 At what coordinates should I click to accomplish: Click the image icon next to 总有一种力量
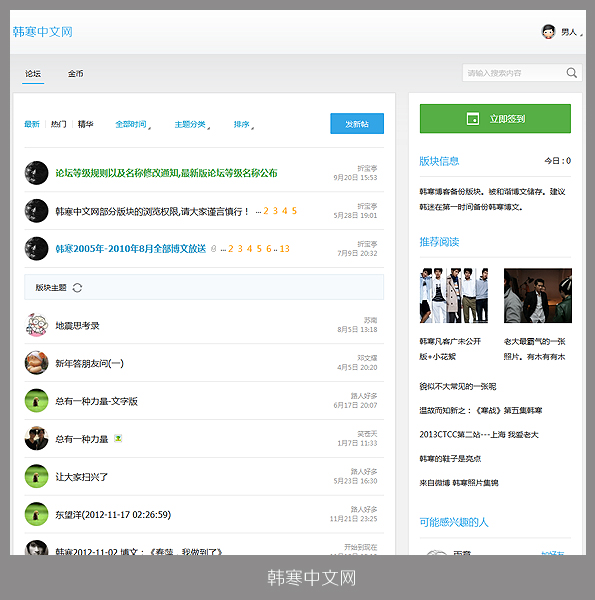(x=118, y=439)
